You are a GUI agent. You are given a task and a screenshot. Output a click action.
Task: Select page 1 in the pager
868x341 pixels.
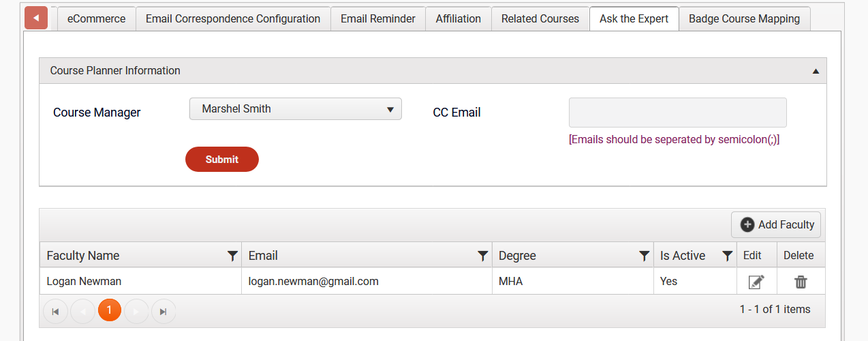coord(109,310)
